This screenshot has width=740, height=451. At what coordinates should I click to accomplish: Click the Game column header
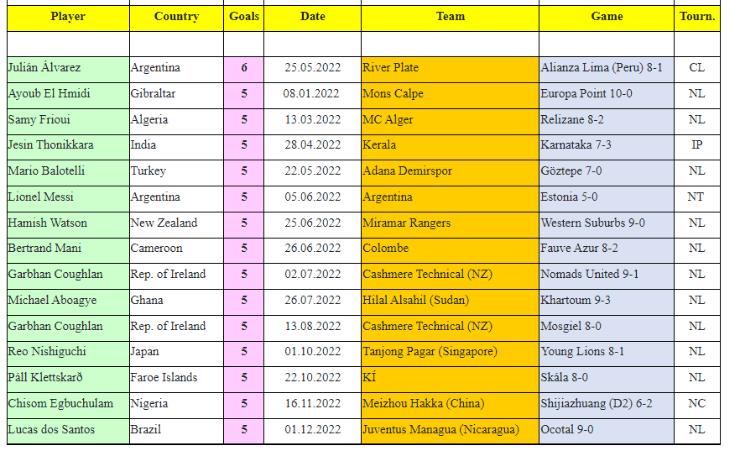point(606,17)
